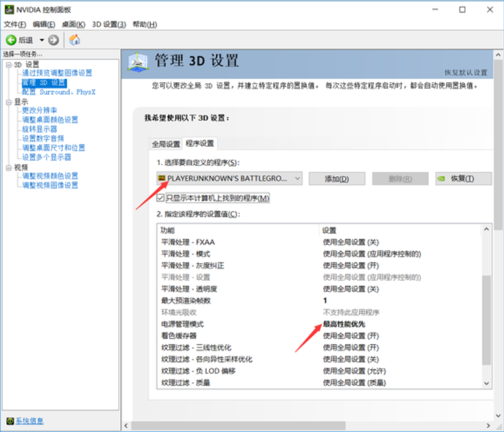This screenshot has width=504, height=432.
Task: Click horizontal scrollbar left arrow
Action: coord(126,425)
